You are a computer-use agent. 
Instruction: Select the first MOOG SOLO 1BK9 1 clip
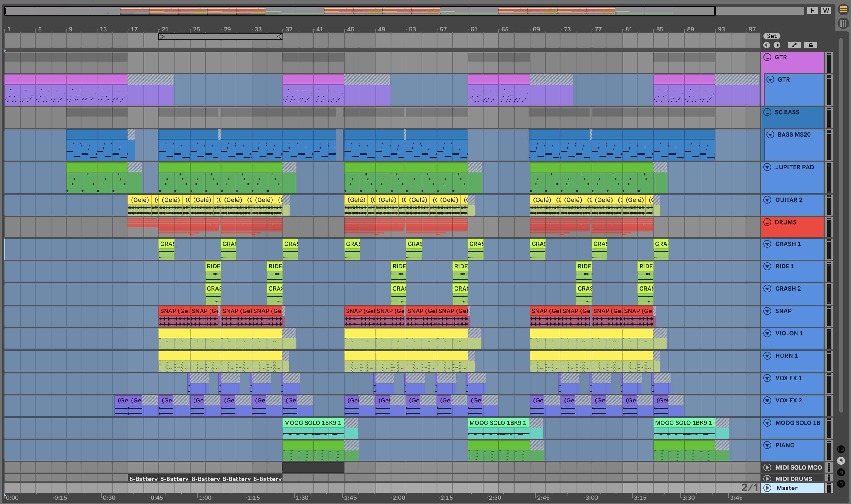coord(313,423)
